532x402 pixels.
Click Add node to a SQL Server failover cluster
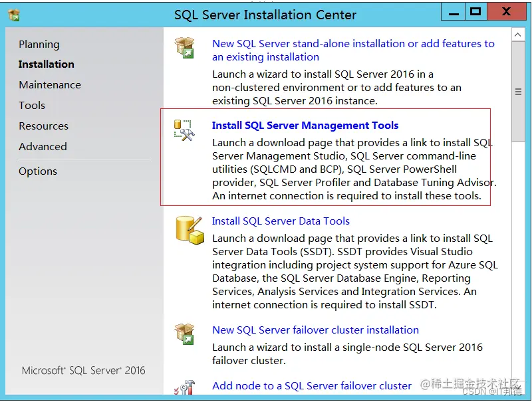[312, 386]
